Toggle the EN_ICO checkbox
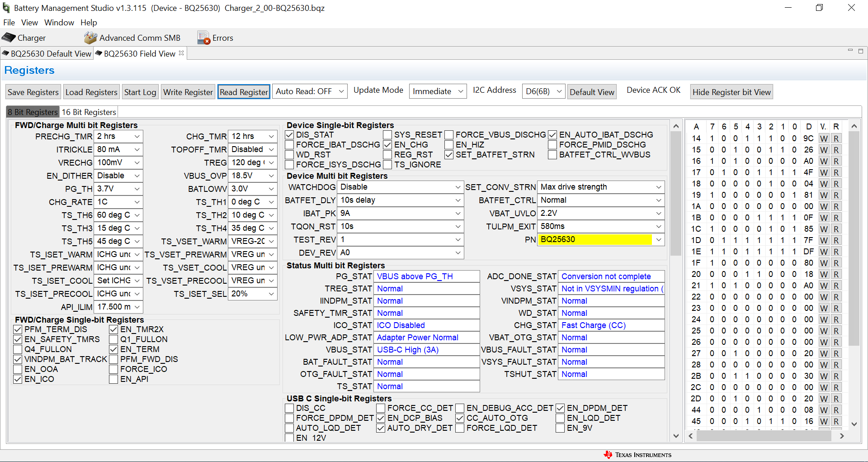This screenshot has width=868, height=462. point(18,379)
